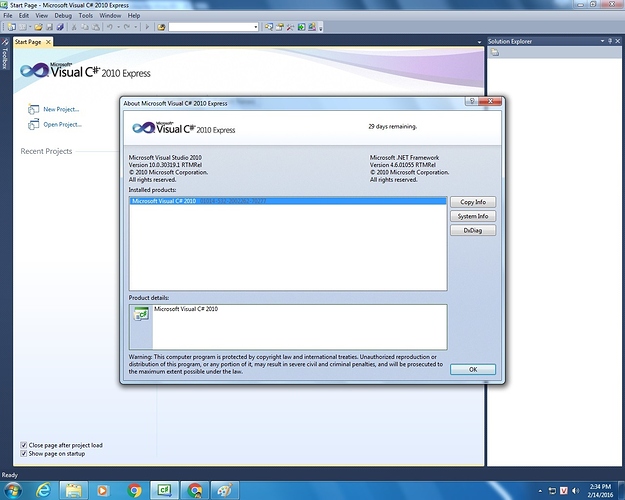This screenshot has height=500, width=625.
Task: Click the Find in Files toolbar icon
Action: (x=161, y=27)
